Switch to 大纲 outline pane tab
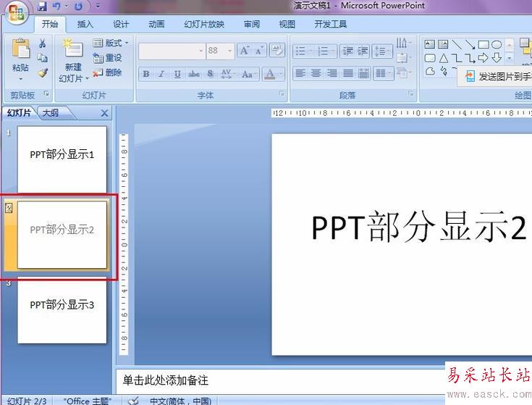This screenshot has height=405, width=532. coord(51,113)
